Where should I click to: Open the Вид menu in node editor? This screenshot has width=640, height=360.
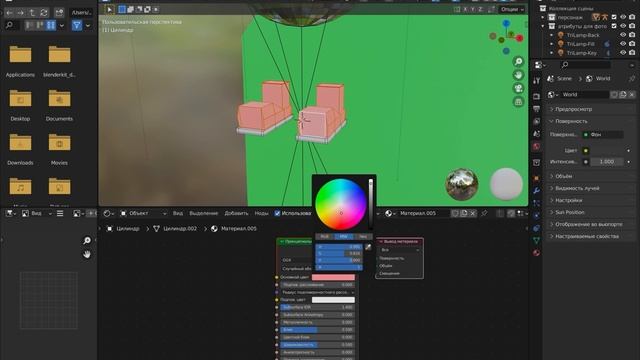pyautogui.click(x=178, y=213)
